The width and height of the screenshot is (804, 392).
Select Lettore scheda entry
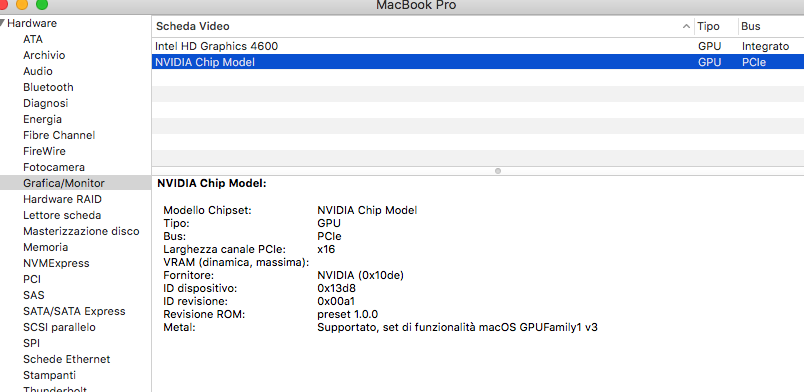[x=62, y=215]
